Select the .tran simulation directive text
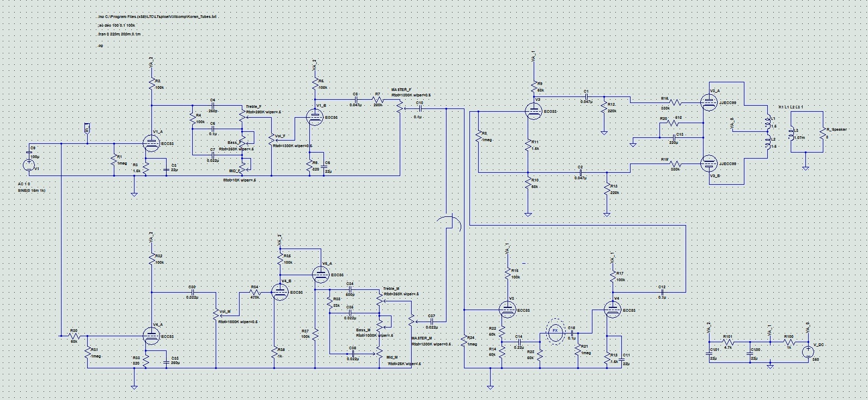868x400 pixels. tap(119, 34)
